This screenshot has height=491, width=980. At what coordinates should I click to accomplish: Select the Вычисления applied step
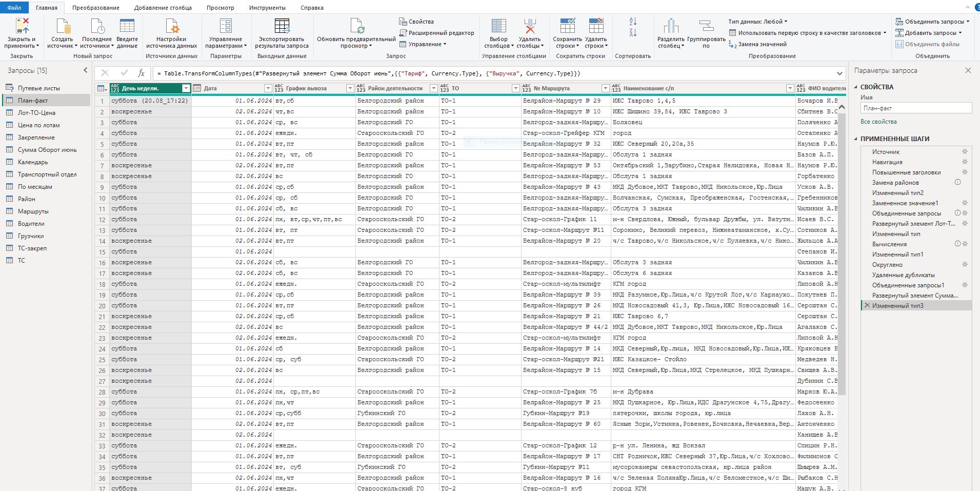click(x=889, y=244)
